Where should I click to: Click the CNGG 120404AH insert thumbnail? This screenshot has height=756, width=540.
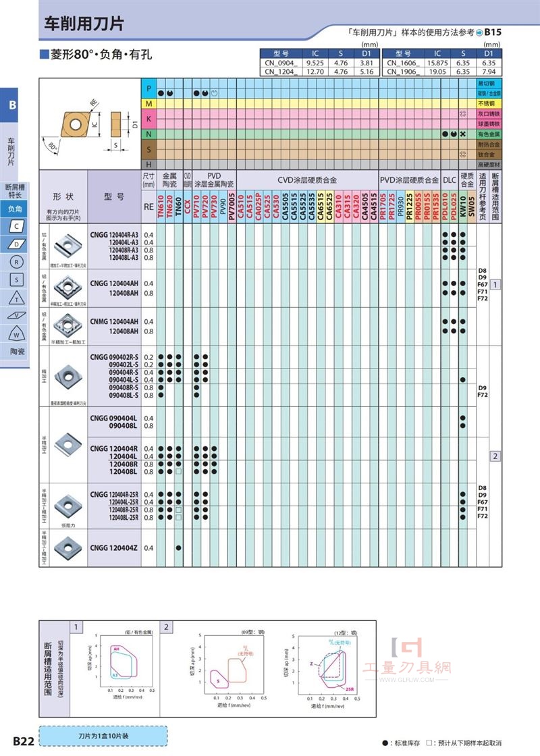click(x=68, y=288)
